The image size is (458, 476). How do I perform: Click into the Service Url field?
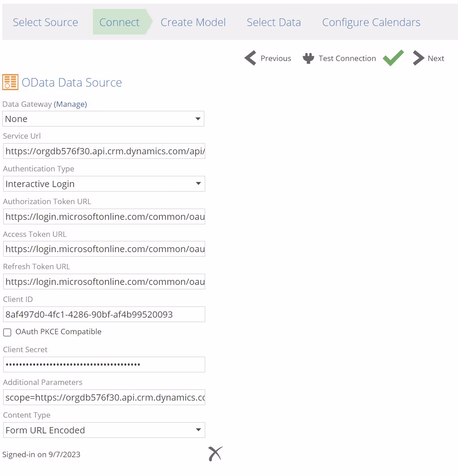104,152
